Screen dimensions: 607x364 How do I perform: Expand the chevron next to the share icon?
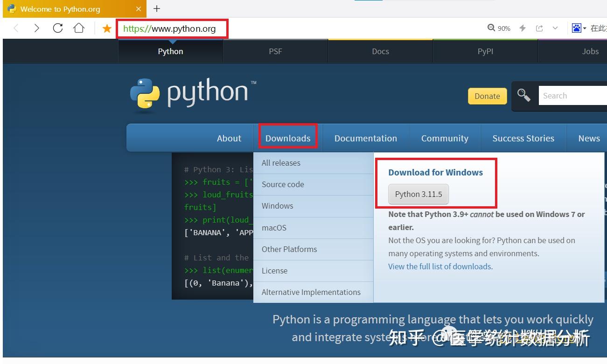(x=555, y=28)
